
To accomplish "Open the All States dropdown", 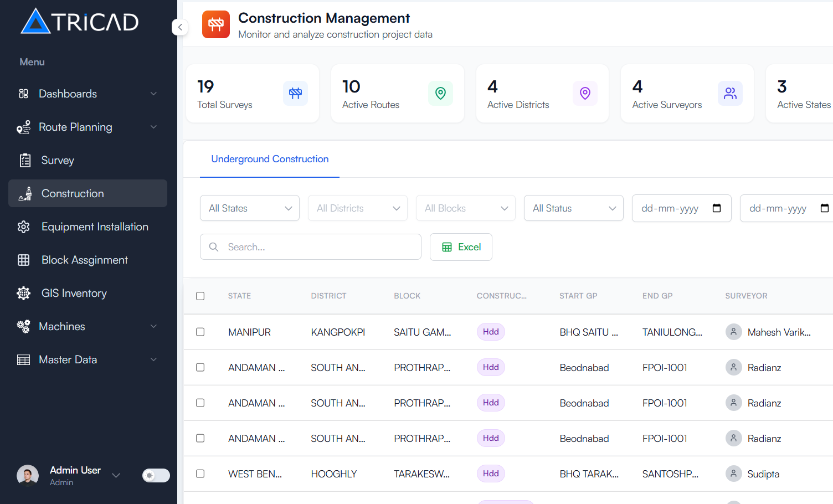I will [x=249, y=208].
